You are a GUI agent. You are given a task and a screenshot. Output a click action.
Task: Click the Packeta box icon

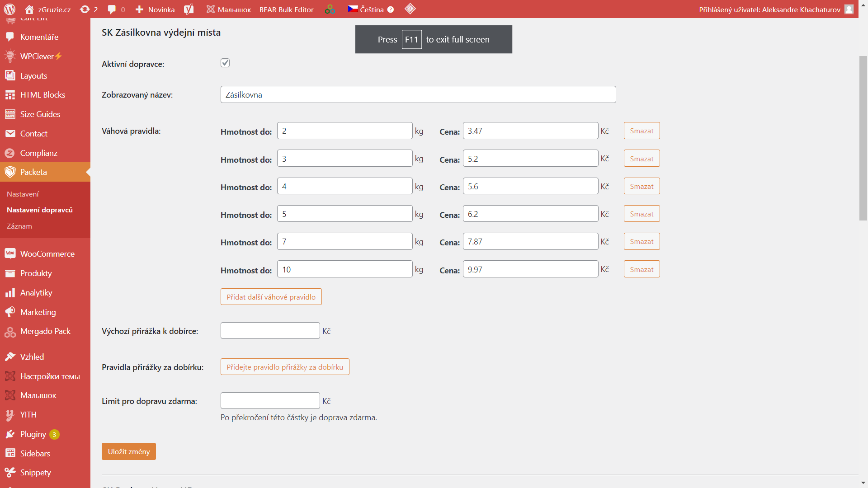tap(10, 172)
